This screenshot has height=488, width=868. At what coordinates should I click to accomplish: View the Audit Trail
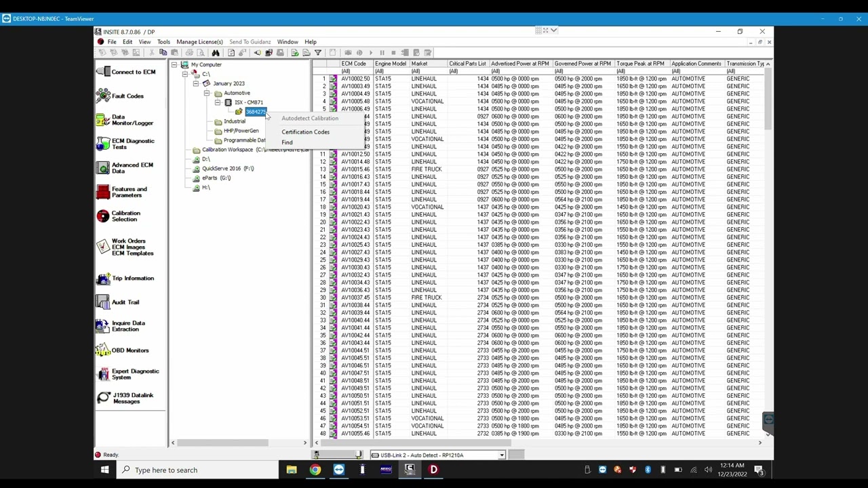coord(119,302)
